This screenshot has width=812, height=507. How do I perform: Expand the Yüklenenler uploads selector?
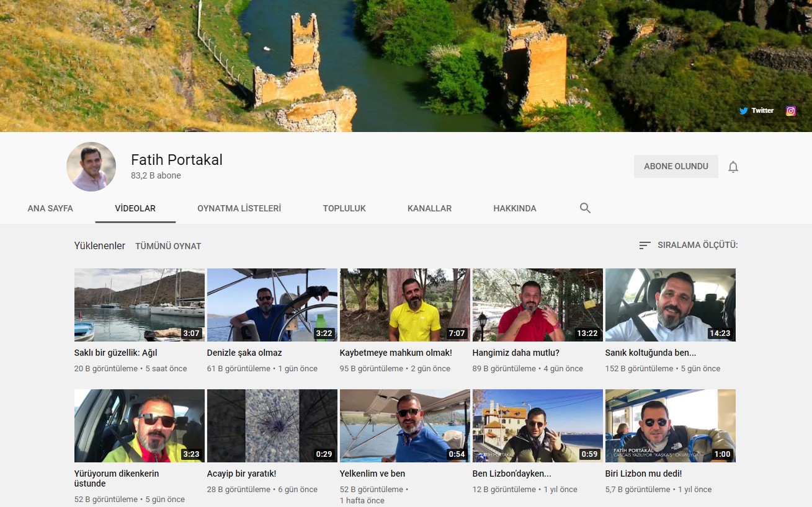[99, 246]
